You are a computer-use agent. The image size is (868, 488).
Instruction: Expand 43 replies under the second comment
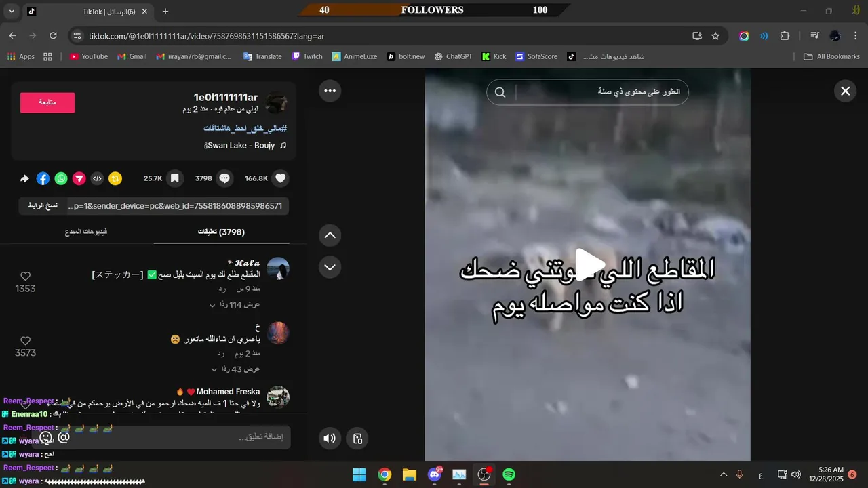(x=235, y=369)
